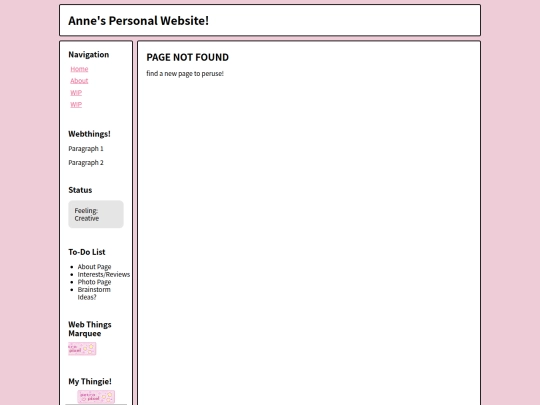
Task: Click the pixel badge under Web Things Marquee
Action: click(x=82, y=349)
